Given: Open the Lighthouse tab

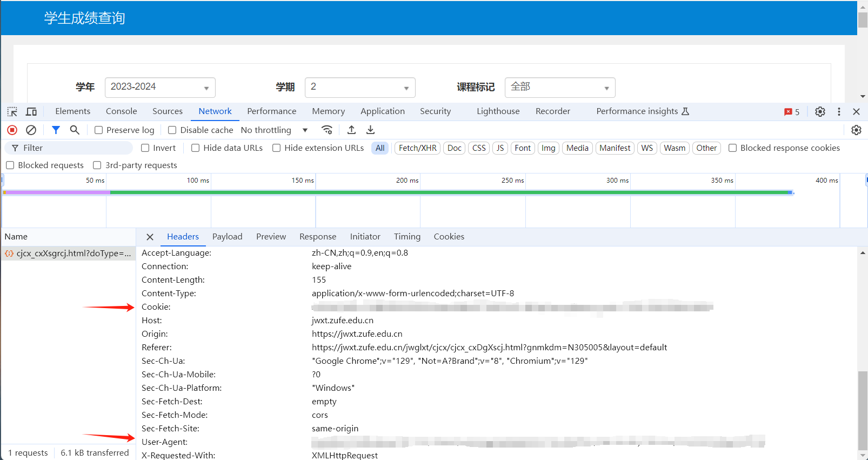Looking at the screenshot, I should [498, 111].
